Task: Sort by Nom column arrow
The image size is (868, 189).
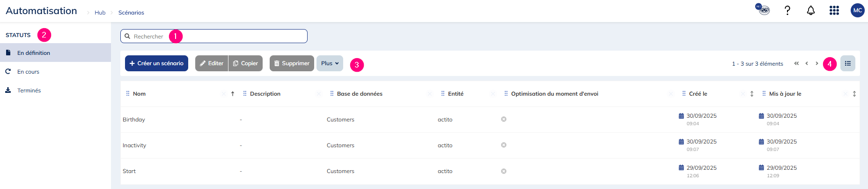Action: (x=233, y=94)
